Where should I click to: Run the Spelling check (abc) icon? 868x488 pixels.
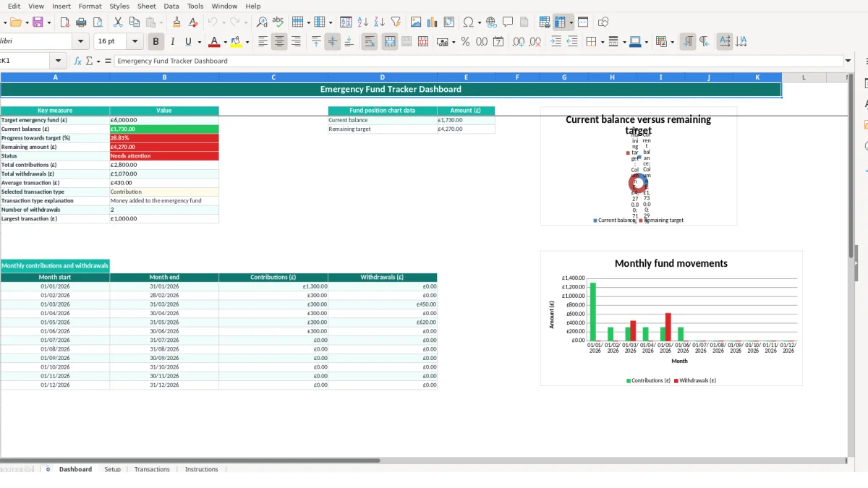click(x=278, y=22)
